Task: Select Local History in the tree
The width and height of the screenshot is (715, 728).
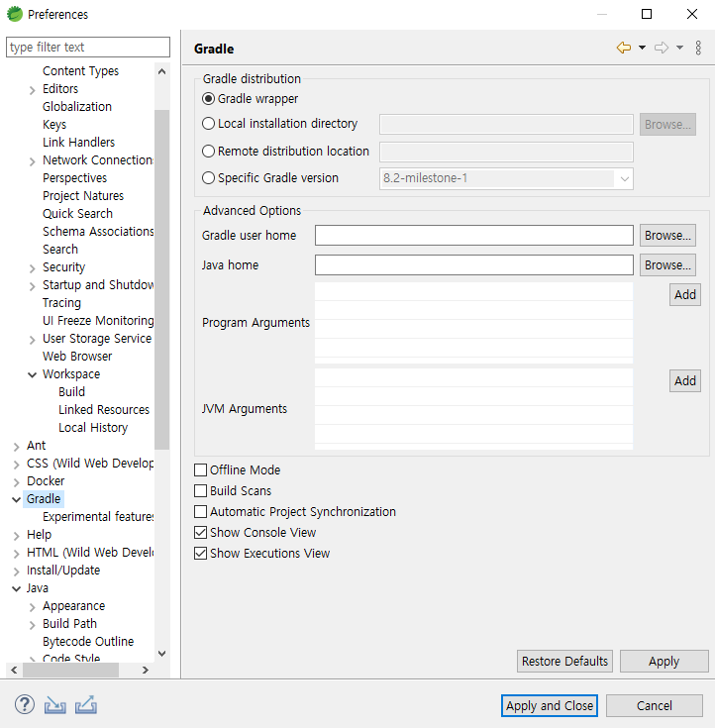Action: (x=93, y=428)
